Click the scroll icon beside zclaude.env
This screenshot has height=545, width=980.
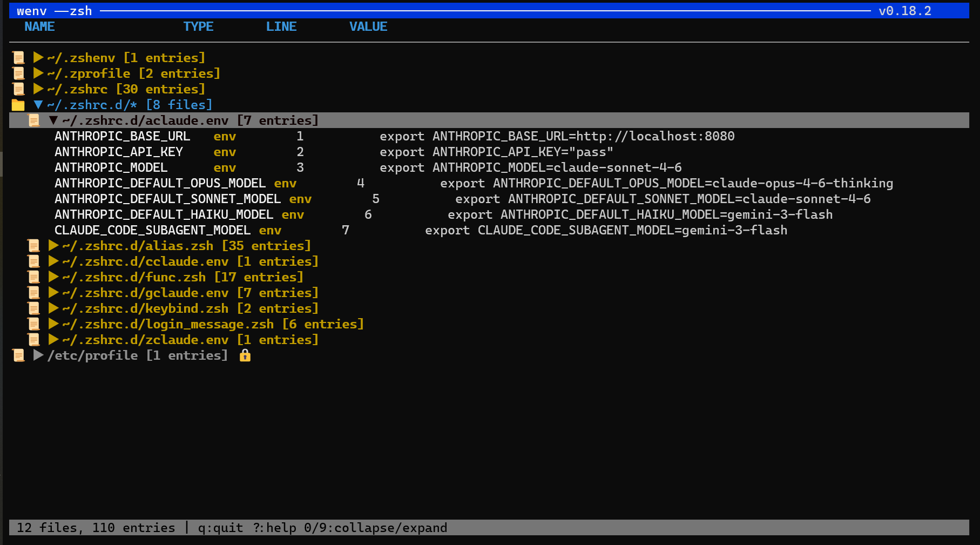click(x=33, y=340)
